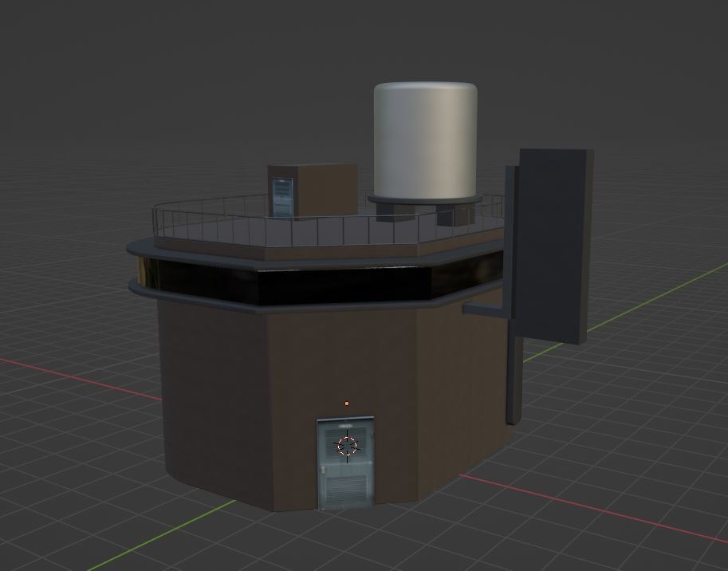Viewport: 728px width, 571px height.
Task: Select the dark rectangular billboard panel
Action: (x=553, y=246)
